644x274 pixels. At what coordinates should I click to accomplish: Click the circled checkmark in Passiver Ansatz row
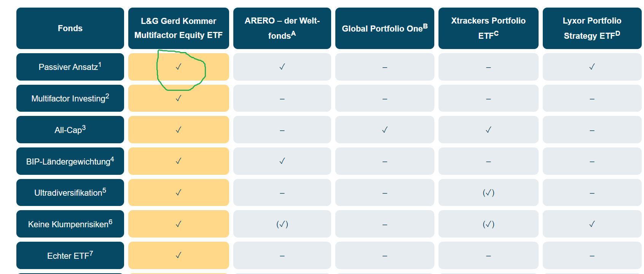(179, 67)
